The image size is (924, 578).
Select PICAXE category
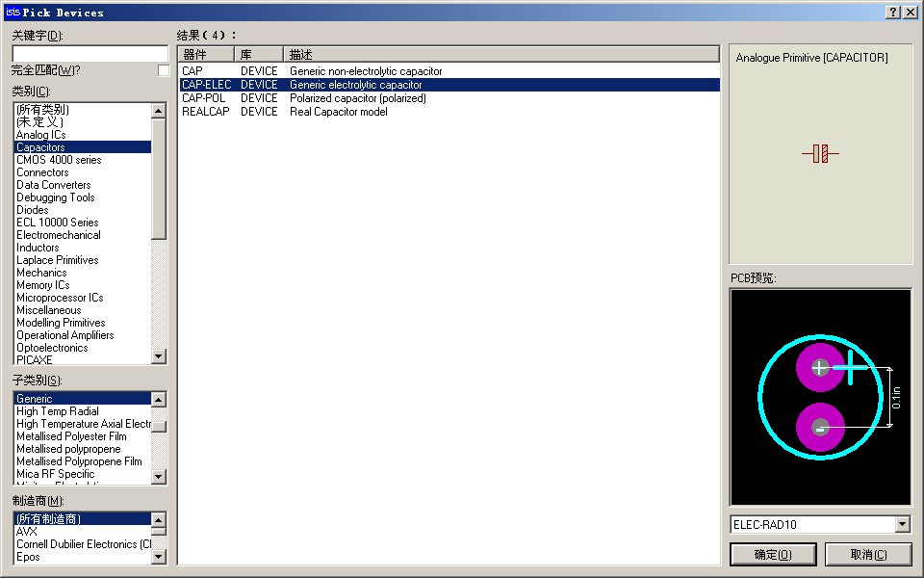tap(83, 359)
